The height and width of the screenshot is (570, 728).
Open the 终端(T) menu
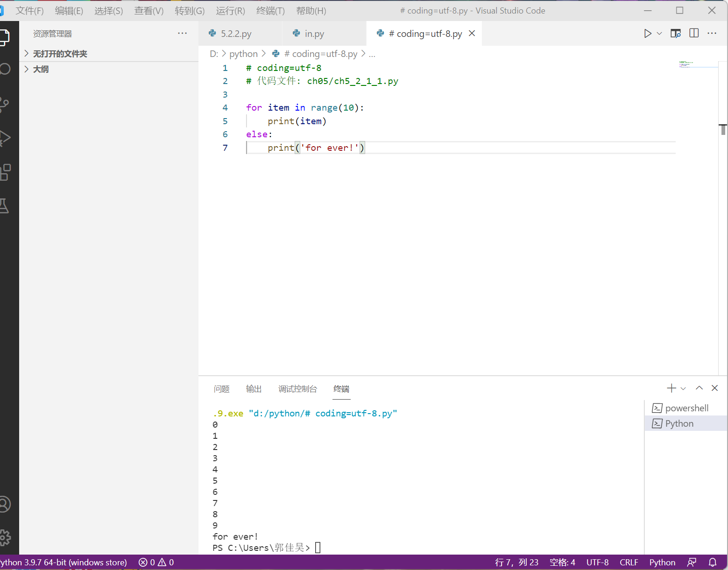click(x=270, y=11)
